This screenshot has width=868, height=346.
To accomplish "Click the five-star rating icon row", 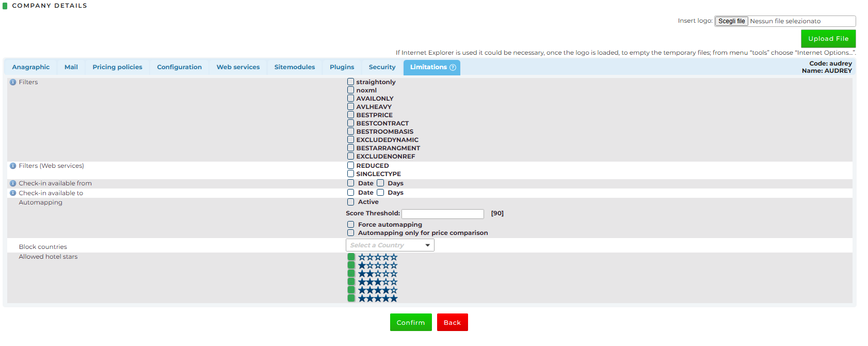I will [378, 298].
